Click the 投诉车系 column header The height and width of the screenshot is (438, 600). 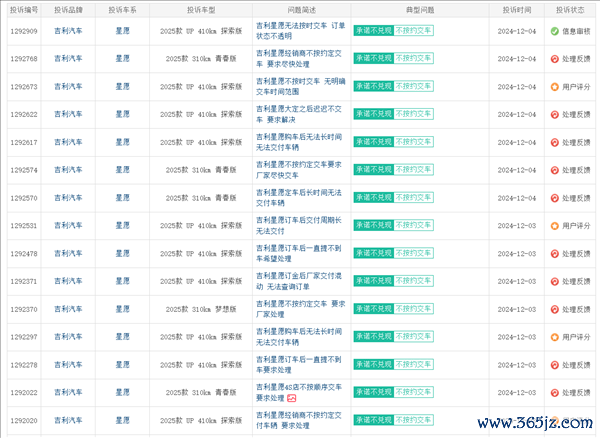(x=122, y=10)
